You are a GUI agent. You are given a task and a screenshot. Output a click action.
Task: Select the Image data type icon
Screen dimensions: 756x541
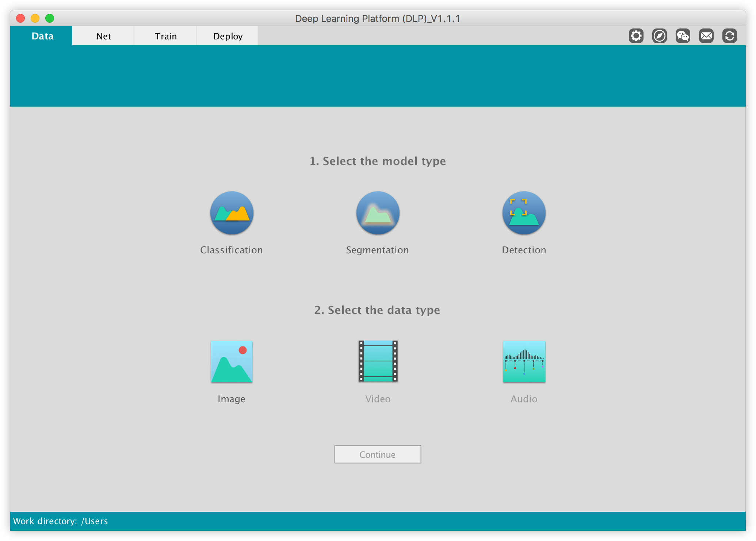tap(232, 362)
